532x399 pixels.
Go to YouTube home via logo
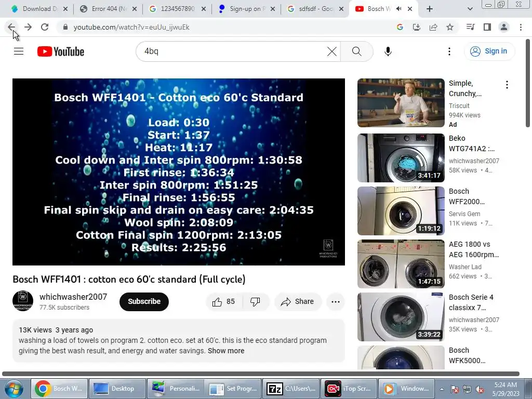pos(61,51)
